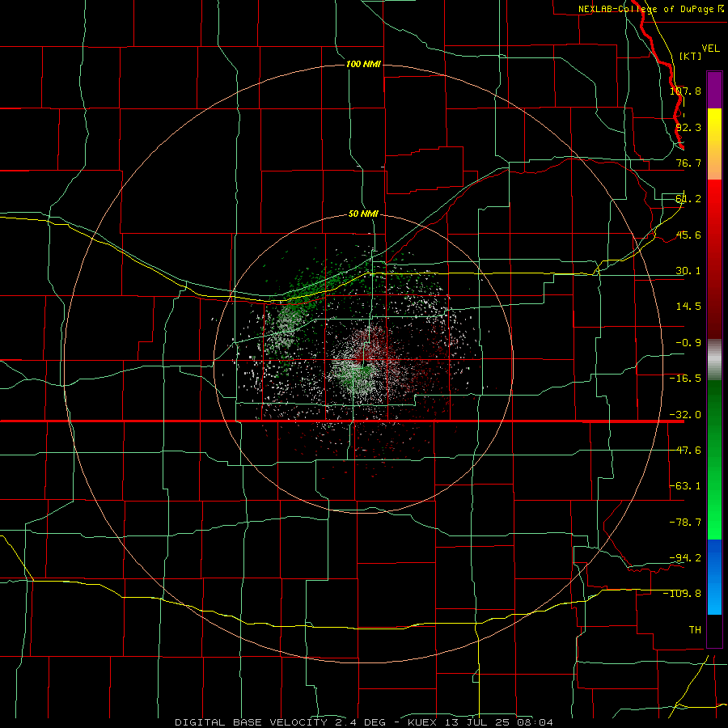Image resolution: width=728 pixels, height=728 pixels.
Task: Select the 107.8 scale value
Action: [x=685, y=91]
